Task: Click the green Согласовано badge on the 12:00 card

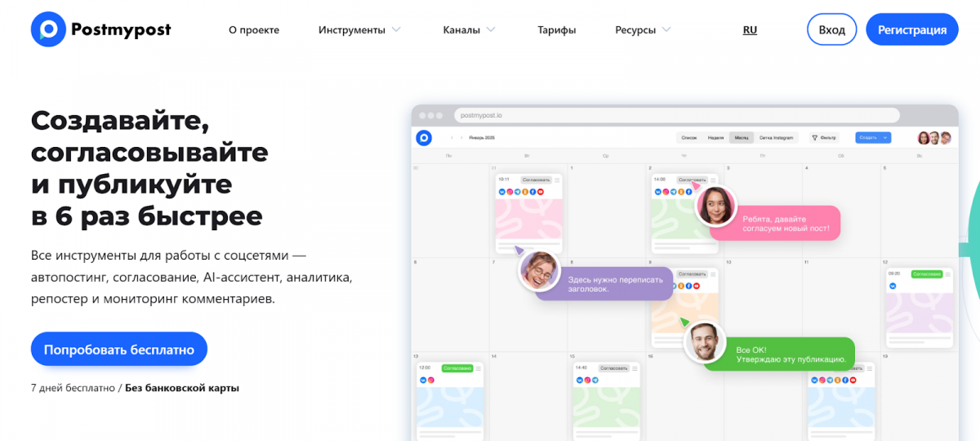Action: pyautogui.click(x=457, y=368)
